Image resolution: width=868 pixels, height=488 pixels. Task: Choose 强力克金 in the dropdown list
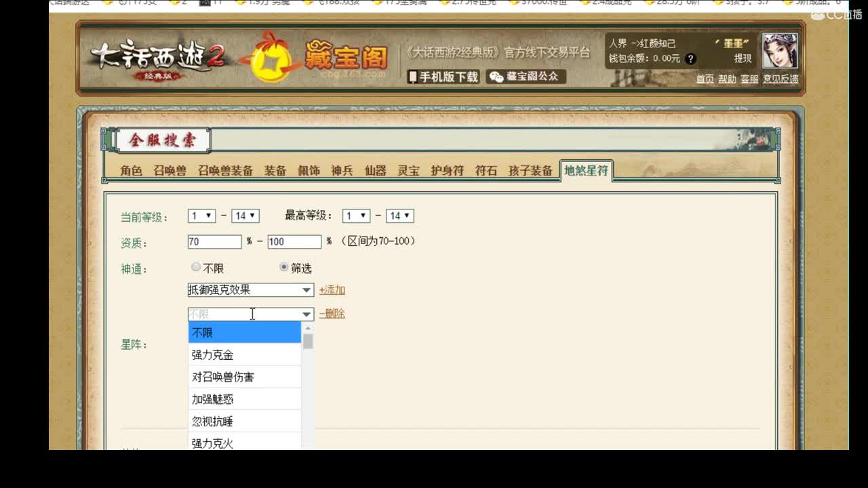point(244,354)
